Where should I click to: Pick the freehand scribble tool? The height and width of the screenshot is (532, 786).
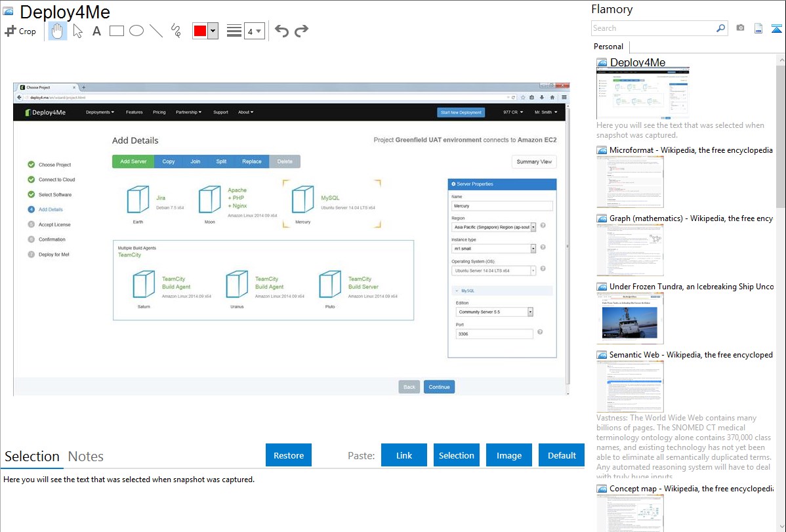click(176, 31)
